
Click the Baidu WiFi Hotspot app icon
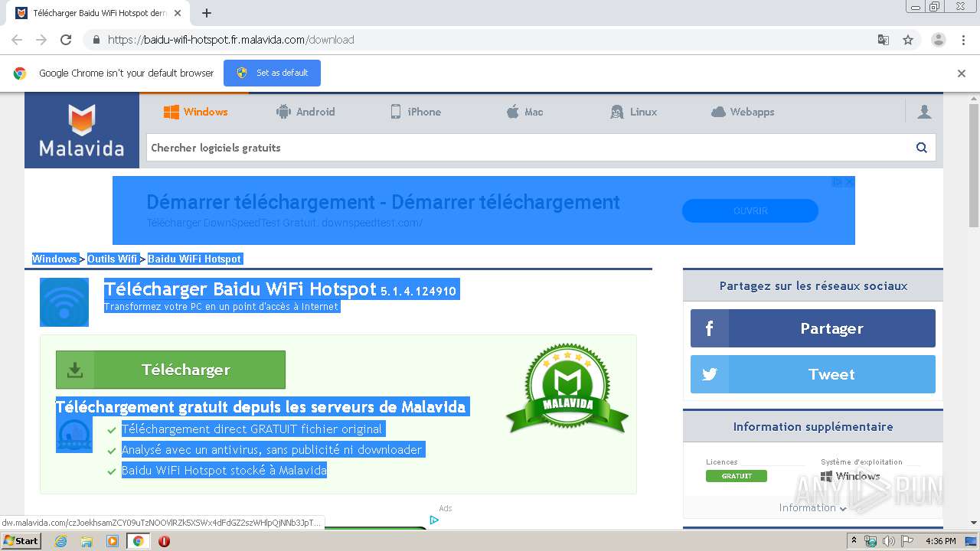(64, 302)
